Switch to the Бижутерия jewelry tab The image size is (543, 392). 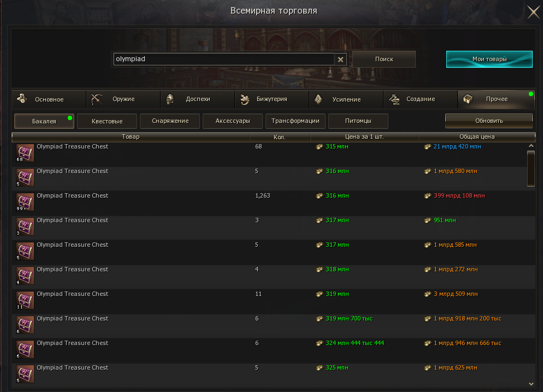click(271, 99)
